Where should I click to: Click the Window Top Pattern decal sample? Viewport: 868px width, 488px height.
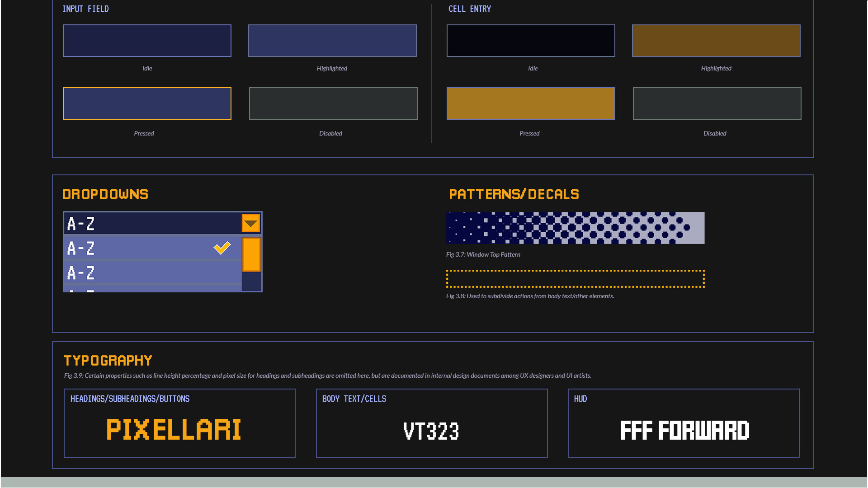point(575,228)
